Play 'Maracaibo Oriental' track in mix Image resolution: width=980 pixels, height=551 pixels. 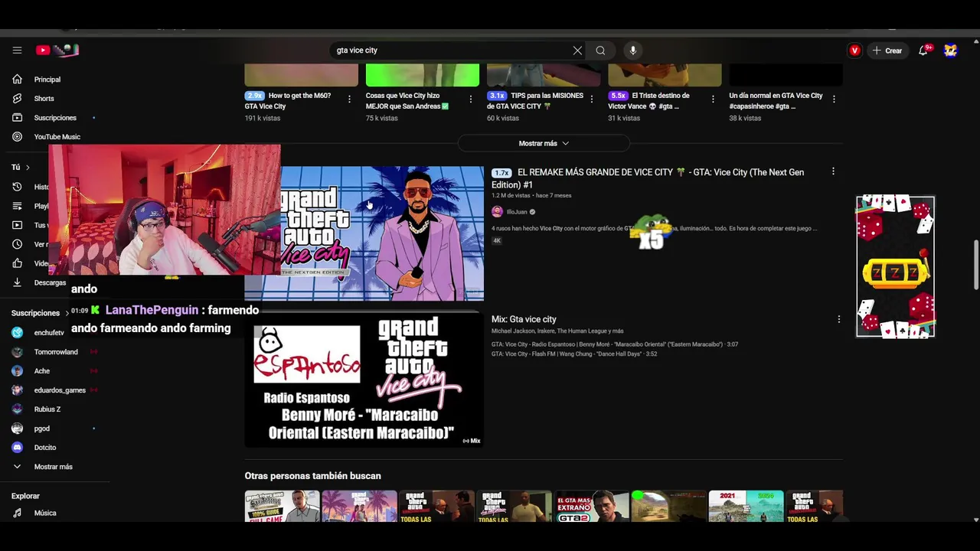pyautogui.click(x=615, y=344)
